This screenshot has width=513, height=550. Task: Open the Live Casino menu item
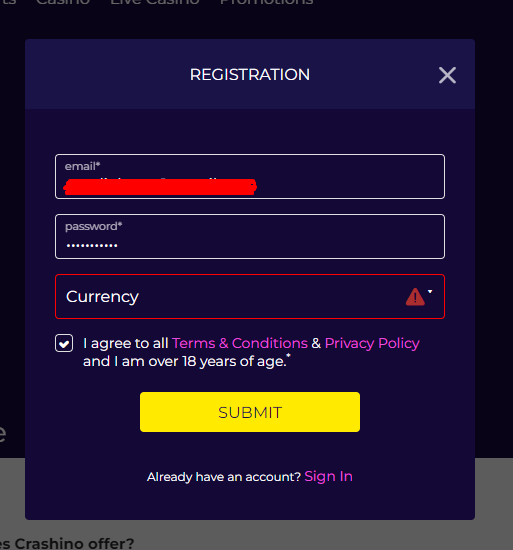[x=155, y=2]
